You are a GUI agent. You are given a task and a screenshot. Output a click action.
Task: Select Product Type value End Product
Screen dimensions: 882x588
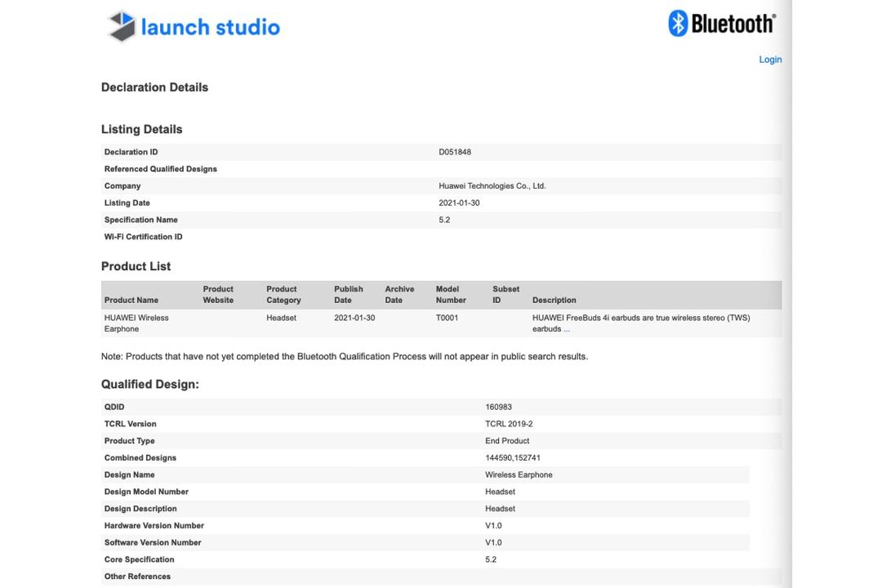coord(507,440)
